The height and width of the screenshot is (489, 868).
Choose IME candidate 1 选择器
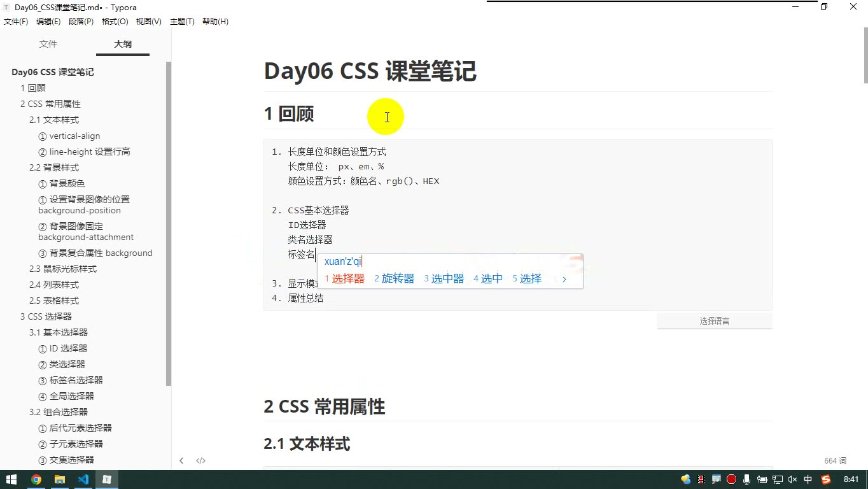pos(344,279)
